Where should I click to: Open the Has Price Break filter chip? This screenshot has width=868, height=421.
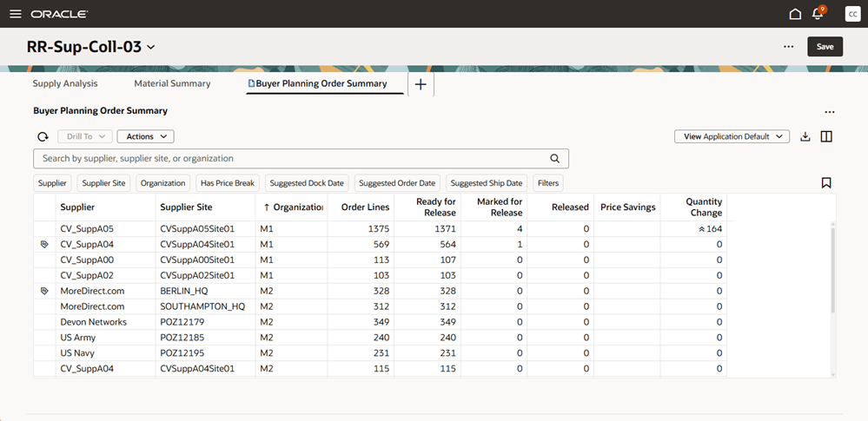[x=228, y=183]
